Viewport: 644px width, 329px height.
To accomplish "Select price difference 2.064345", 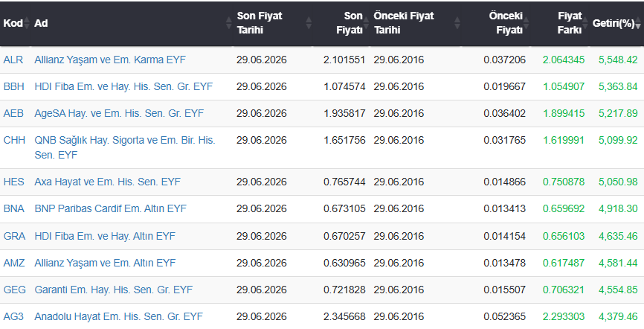I will click(x=564, y=60).
